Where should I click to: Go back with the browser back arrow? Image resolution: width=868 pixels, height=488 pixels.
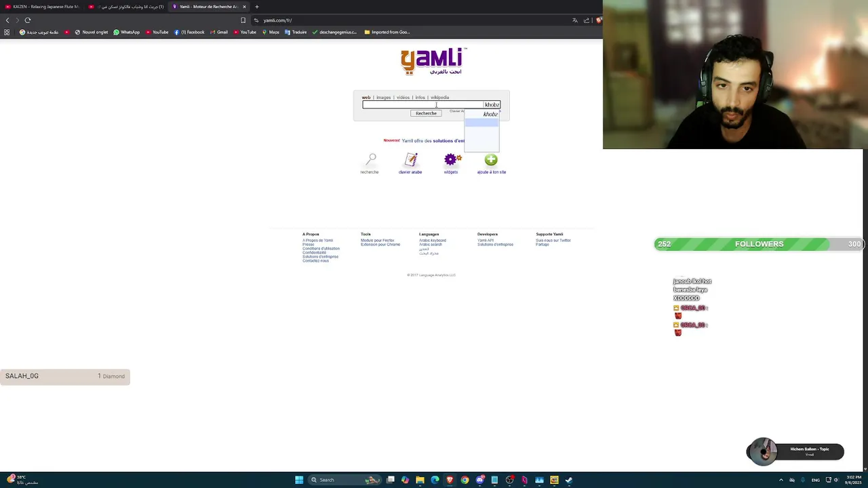pos(7,20)
